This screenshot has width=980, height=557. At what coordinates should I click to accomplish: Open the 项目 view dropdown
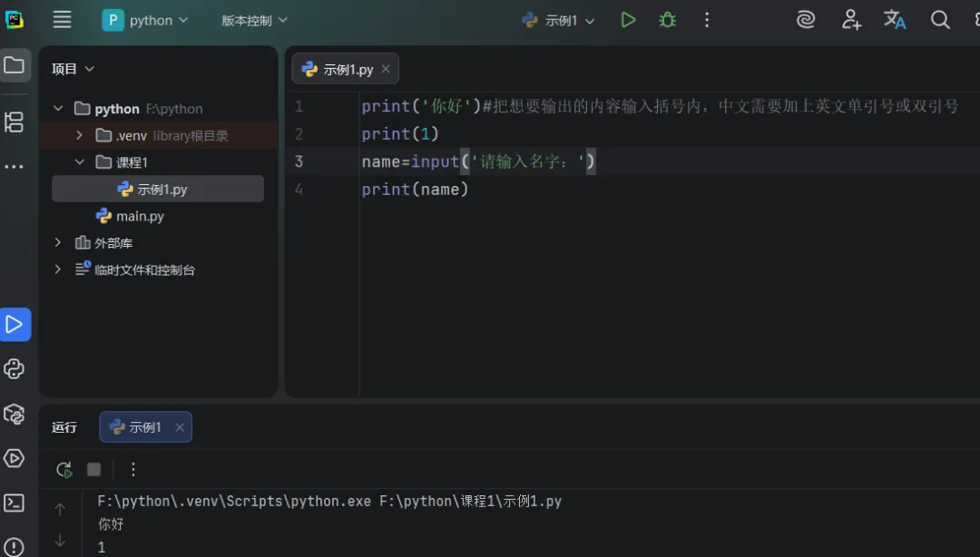[x=73, y=69]
